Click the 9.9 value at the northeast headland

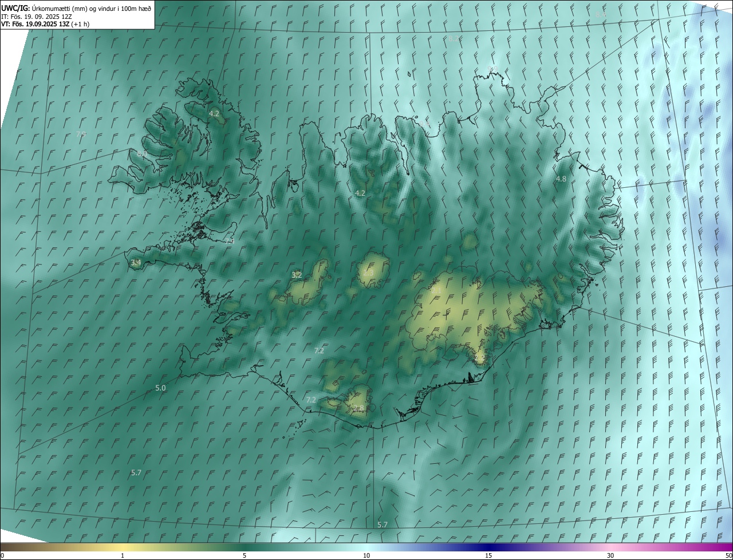pyautogui.click(x=491, y=69)
